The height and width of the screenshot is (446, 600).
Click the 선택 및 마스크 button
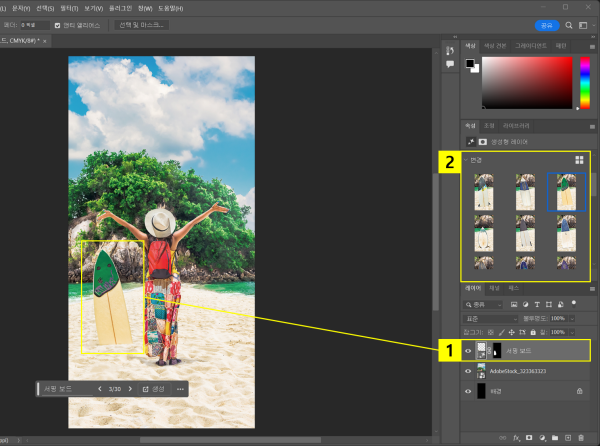(x=143, y=25)
